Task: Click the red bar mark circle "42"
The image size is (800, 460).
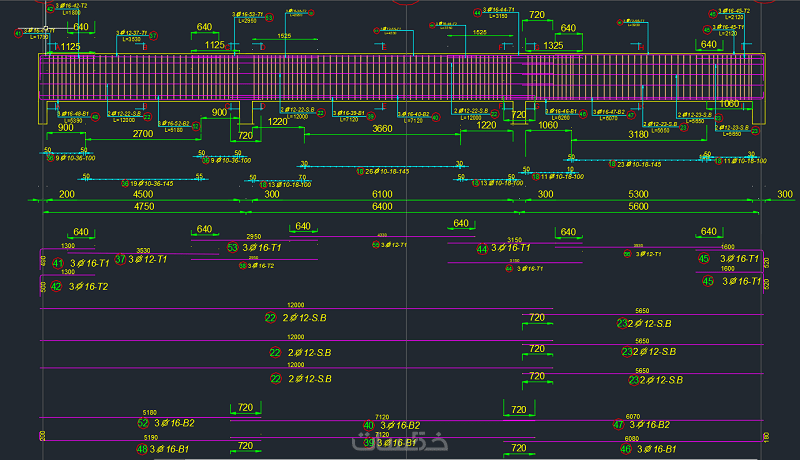Action: tap(56, 287)
